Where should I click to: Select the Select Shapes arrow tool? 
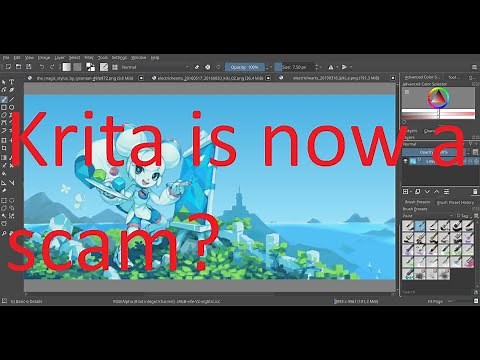4,82
